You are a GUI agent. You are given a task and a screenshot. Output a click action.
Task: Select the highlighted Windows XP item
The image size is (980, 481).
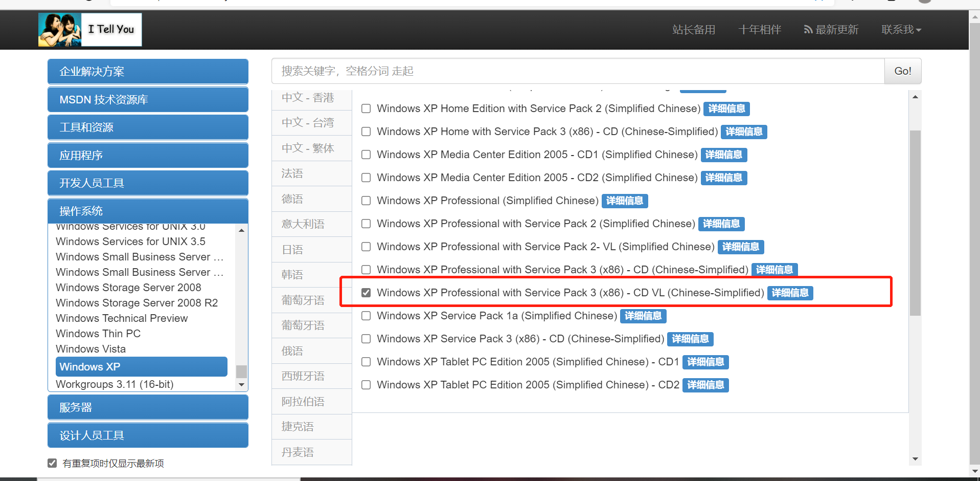point(142,366)
